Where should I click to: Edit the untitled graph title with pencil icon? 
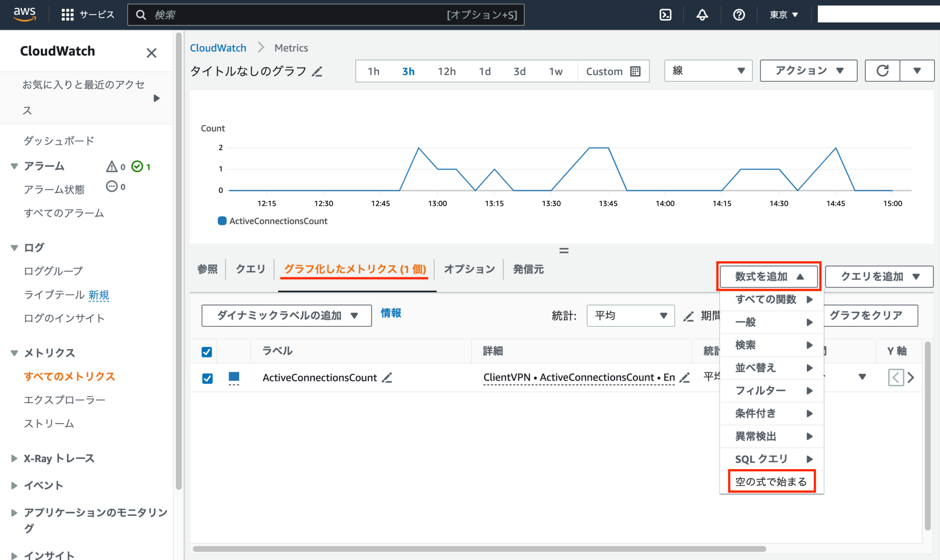317,72
